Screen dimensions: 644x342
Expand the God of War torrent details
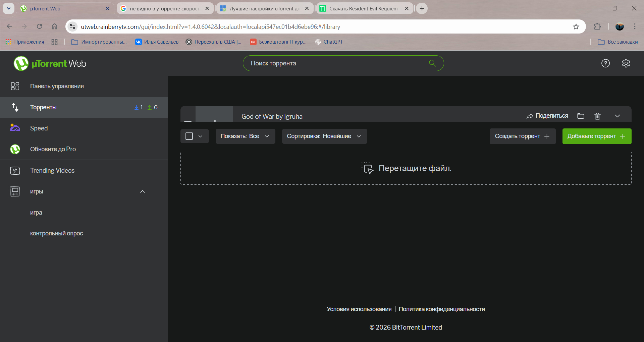[617, 116]
